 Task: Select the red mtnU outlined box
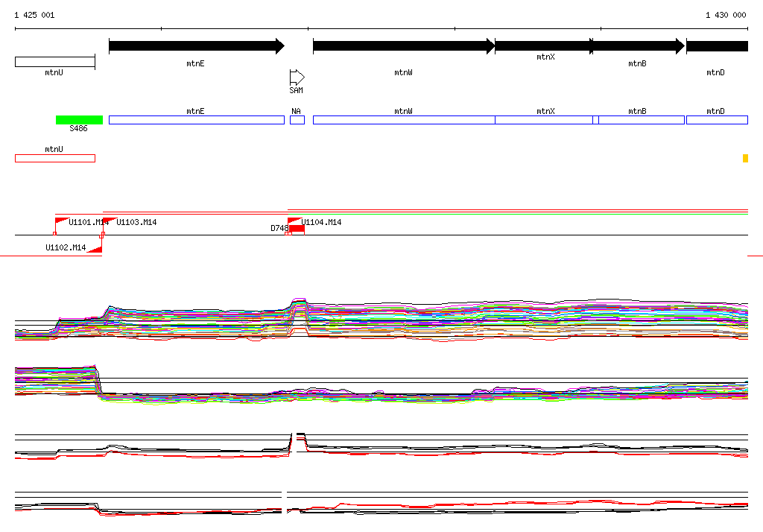tap(55, 158)
